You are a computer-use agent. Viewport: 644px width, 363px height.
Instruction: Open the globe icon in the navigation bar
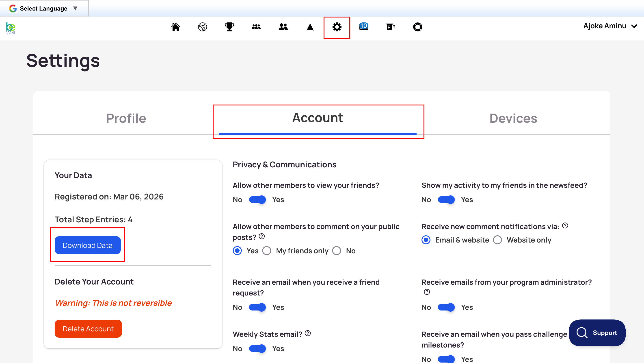pos(203,27)
